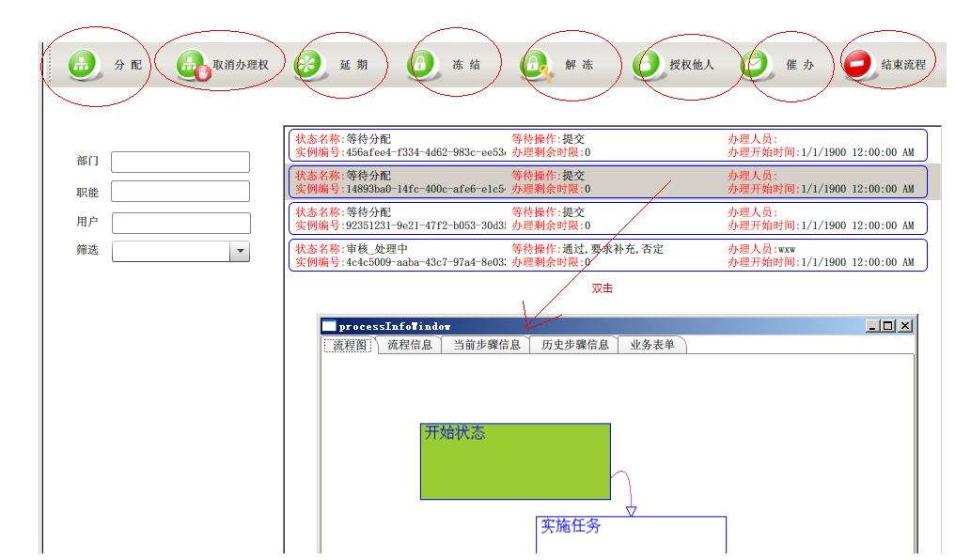This screenshot has height=560, width=955.
Task: Focus the 部门 input field
Action: pos(180,162)
